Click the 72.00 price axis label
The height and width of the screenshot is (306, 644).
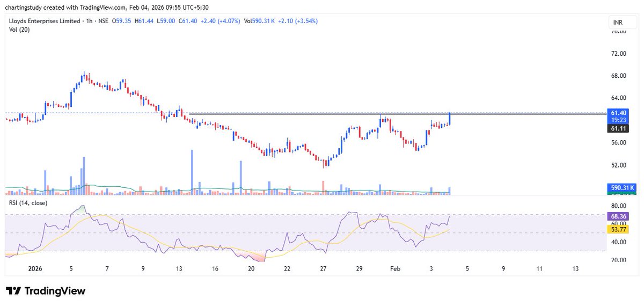click(619, 54)
